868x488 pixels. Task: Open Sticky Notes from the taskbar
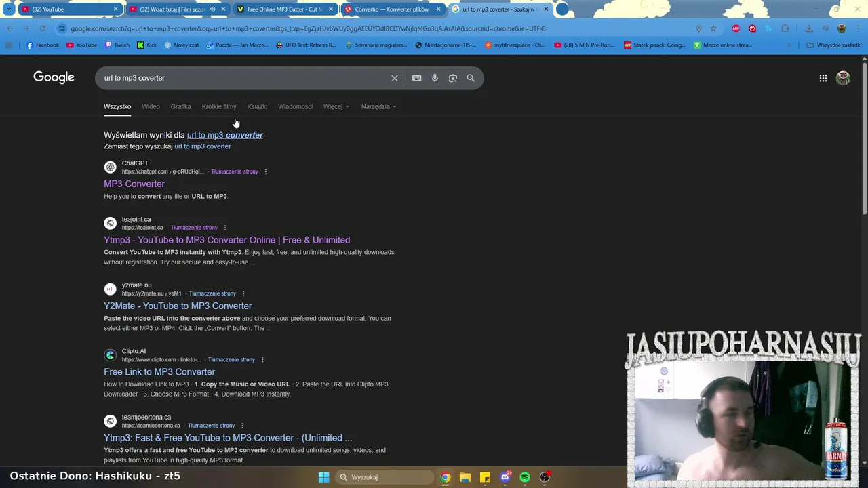[x=485, y=477]
